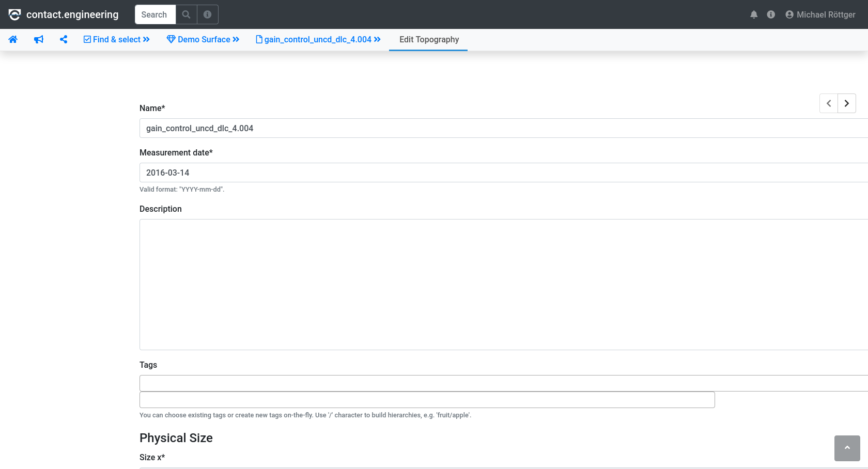Click the home icon in the toolbar
The image size is (868, 469).
(13, 39)
